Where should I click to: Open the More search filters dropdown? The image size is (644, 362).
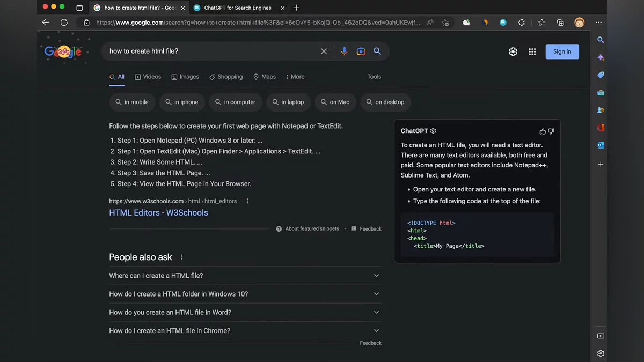pyautogui.click(x=295, y=77)
